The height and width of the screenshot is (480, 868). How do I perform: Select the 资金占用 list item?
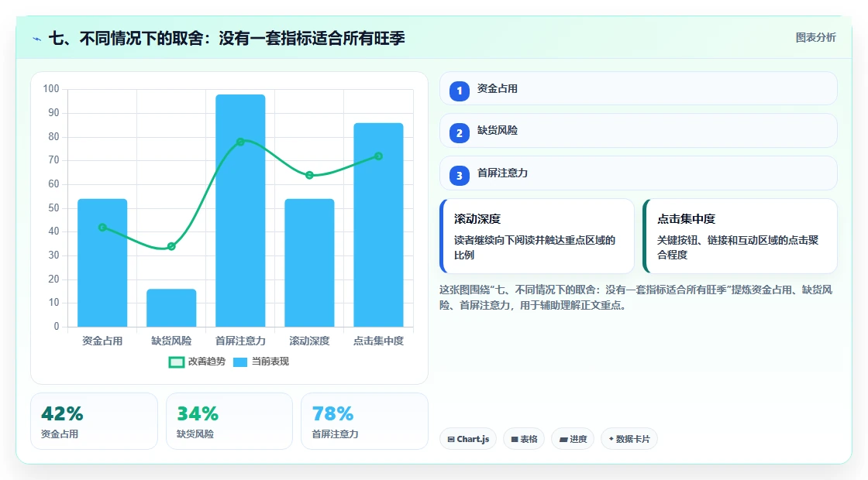[x=639, y=88]
